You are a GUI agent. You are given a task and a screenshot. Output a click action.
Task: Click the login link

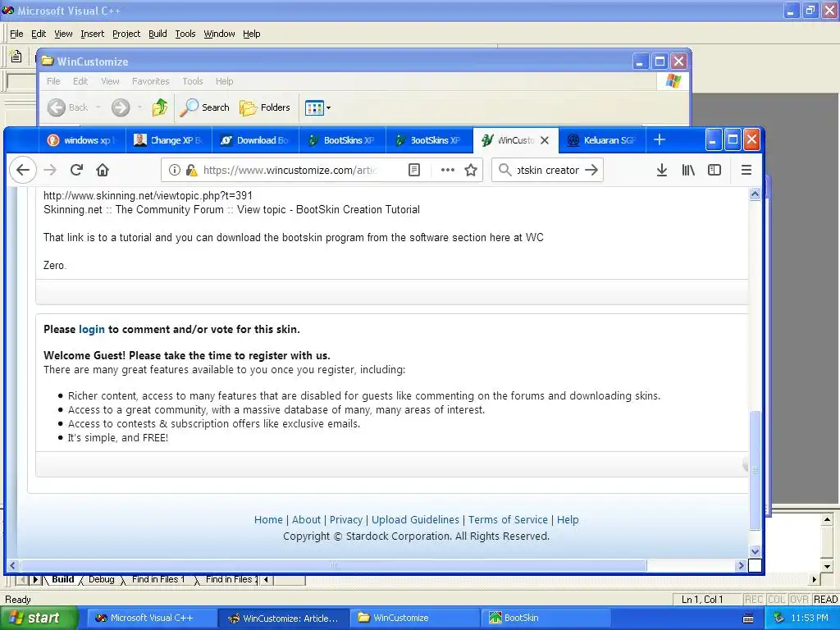coord(92,329)
